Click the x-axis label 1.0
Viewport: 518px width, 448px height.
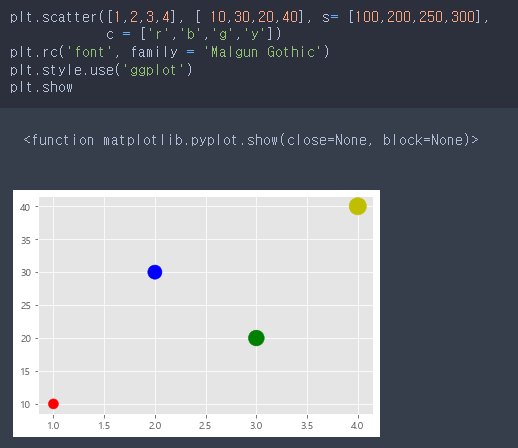(x=53, y=425)
